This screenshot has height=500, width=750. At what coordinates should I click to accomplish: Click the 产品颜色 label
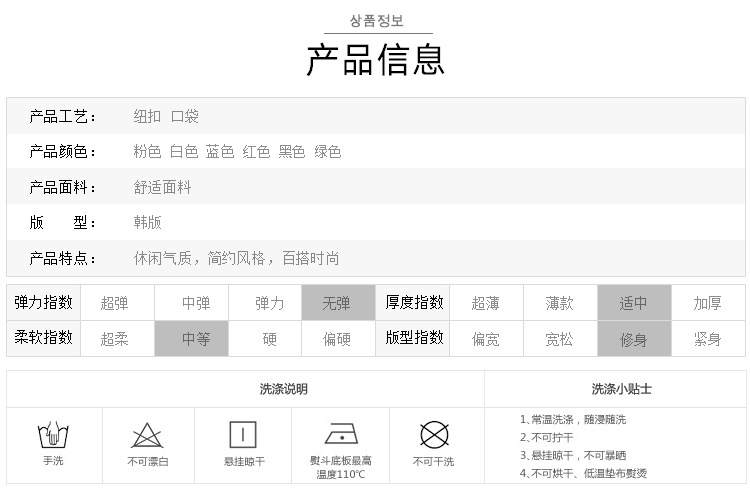[x=62, y=152]
